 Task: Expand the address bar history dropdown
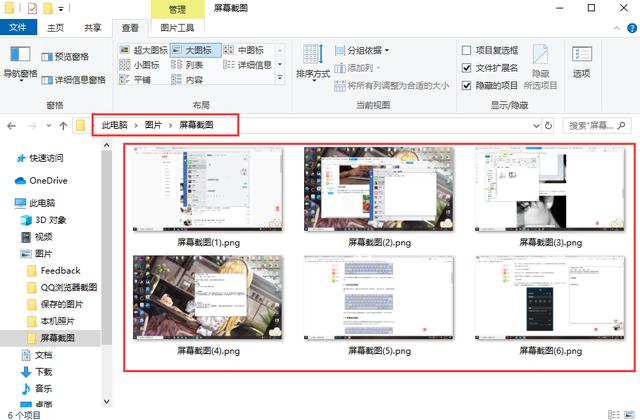(536, 126)
